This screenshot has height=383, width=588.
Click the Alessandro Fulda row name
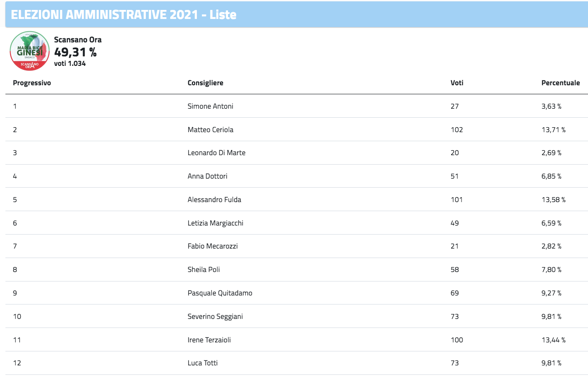pyautogui.click(x=214, y=200)
